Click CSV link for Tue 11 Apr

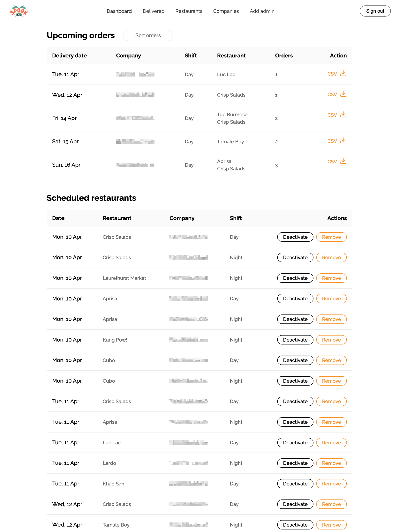pyautogui.click(x=332, y=74)
